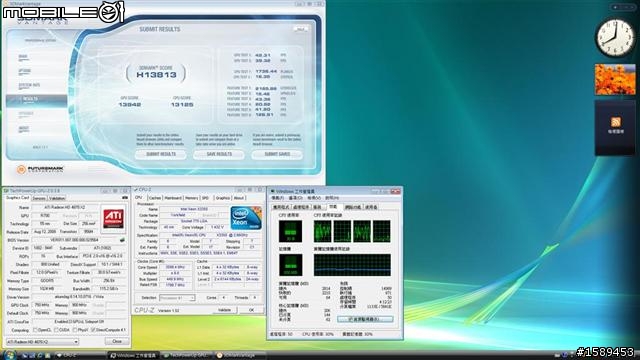Click the memory usage meter in Task Manager
The width and height of the screenshot is (640, 360).
click(x=291, y=265)
